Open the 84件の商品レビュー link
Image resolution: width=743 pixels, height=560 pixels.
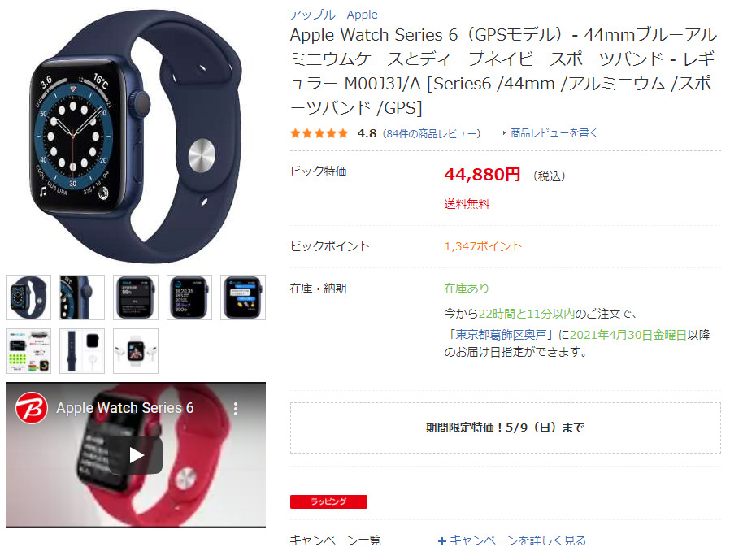pos(431,133)
